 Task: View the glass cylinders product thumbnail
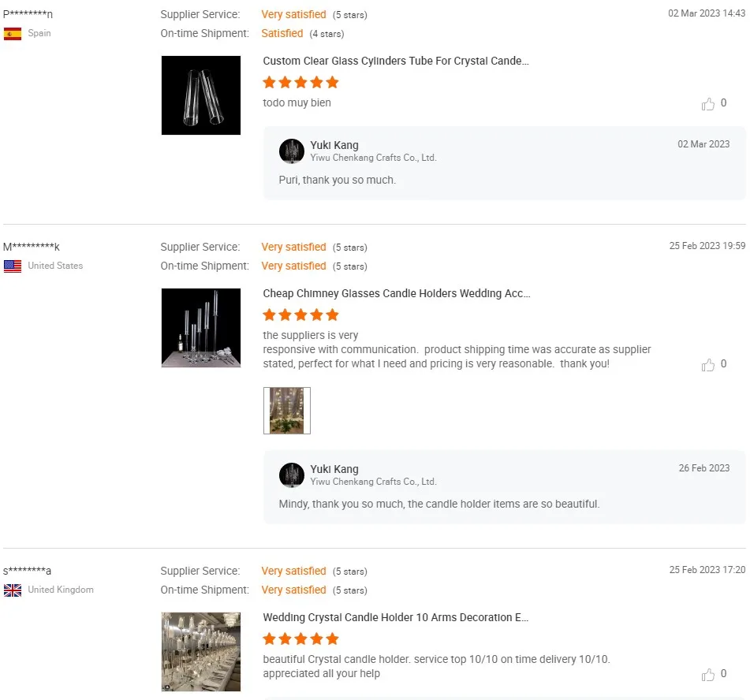click(x=201, y=95)
